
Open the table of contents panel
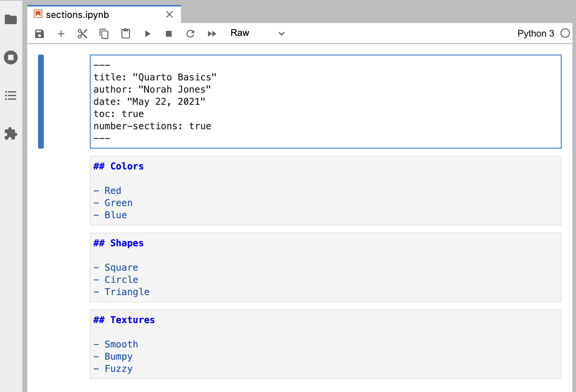click(11, 95)
